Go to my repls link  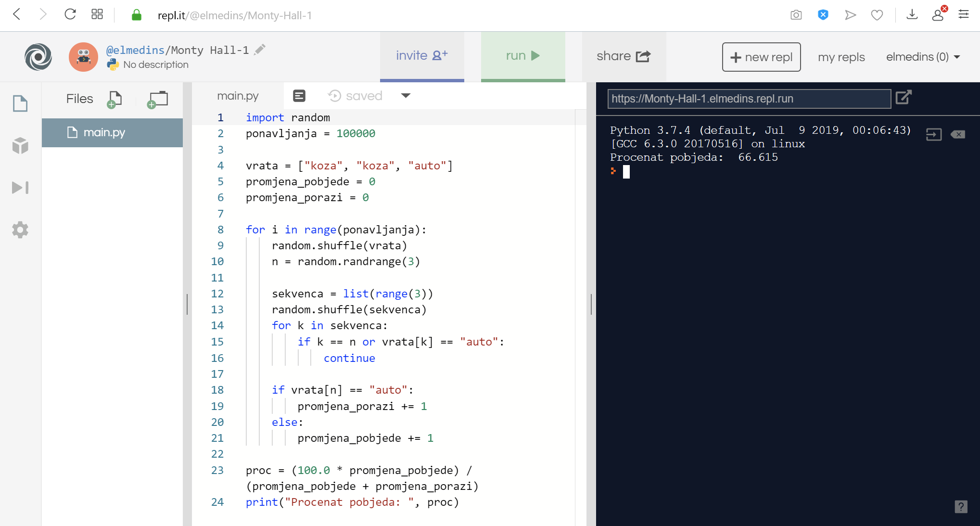coord(841,57)
